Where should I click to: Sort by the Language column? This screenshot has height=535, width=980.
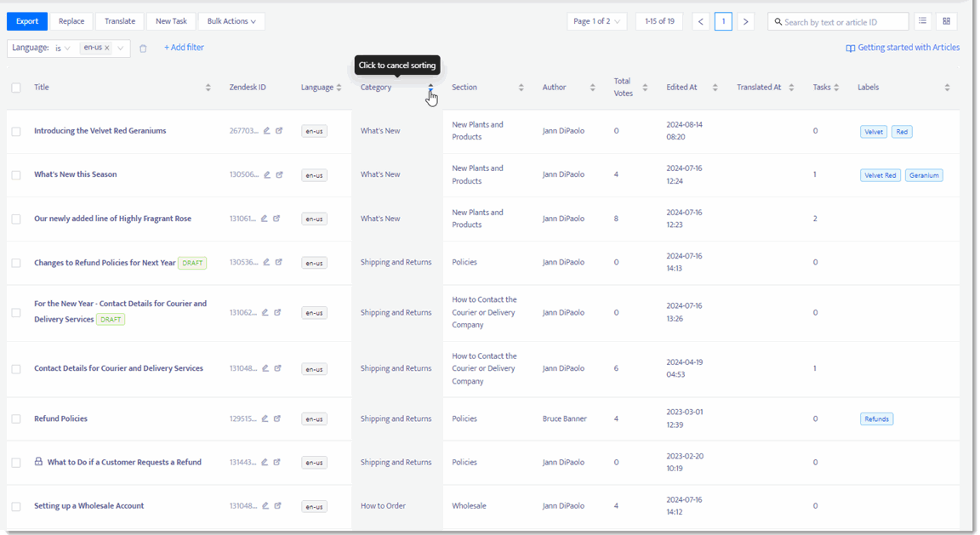point(339,88)
